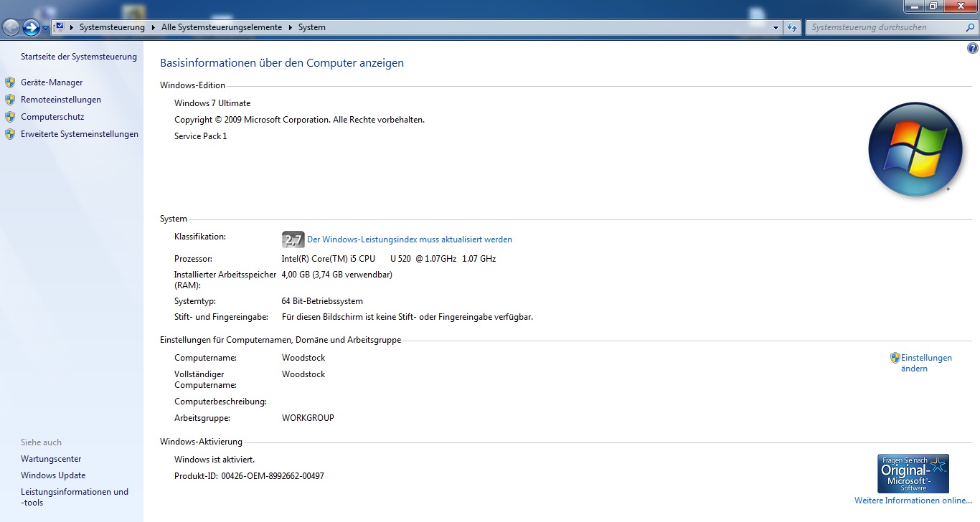Click the refresh icon beside address bar

coord(792,27)
